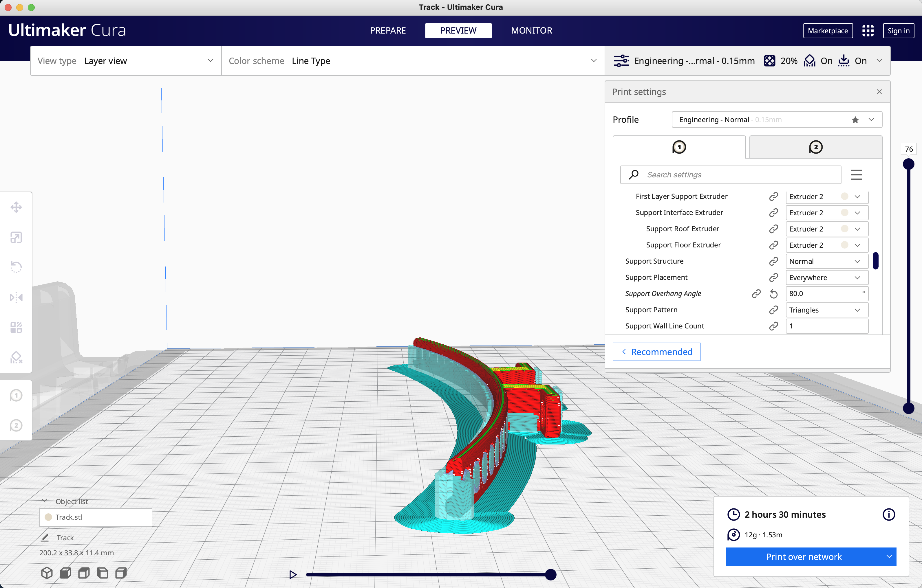Screen dimensions: 922x588
Task: Switch to left side view camera icon
Action: coord(103,573)
